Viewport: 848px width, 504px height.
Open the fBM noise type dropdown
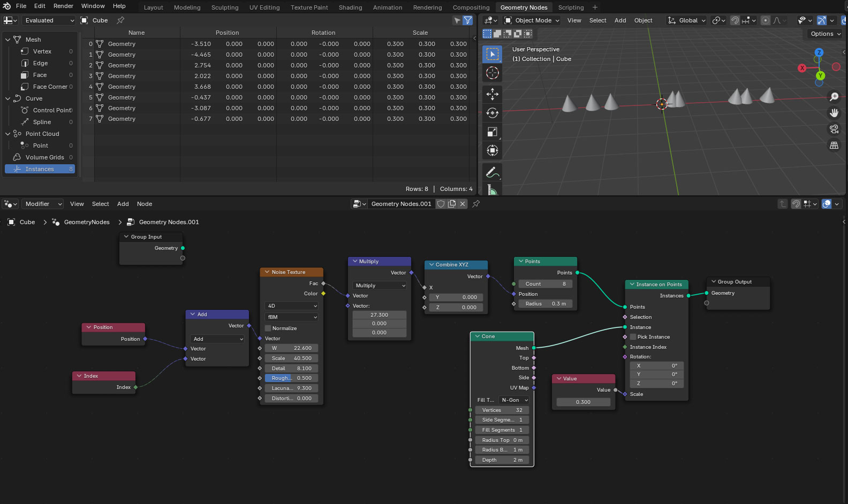click(x=292, y=317)
